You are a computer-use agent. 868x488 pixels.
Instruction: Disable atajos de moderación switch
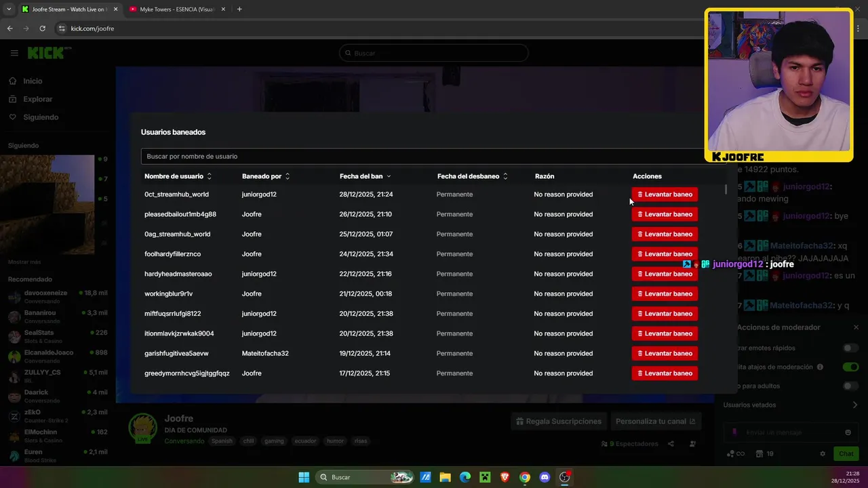[x=850, y=367]
